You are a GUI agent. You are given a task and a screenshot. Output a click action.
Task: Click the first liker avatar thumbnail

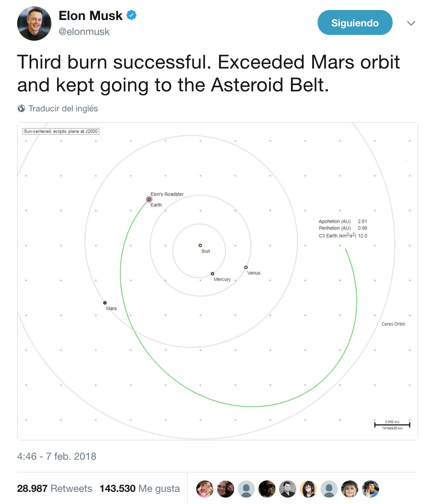205,489
